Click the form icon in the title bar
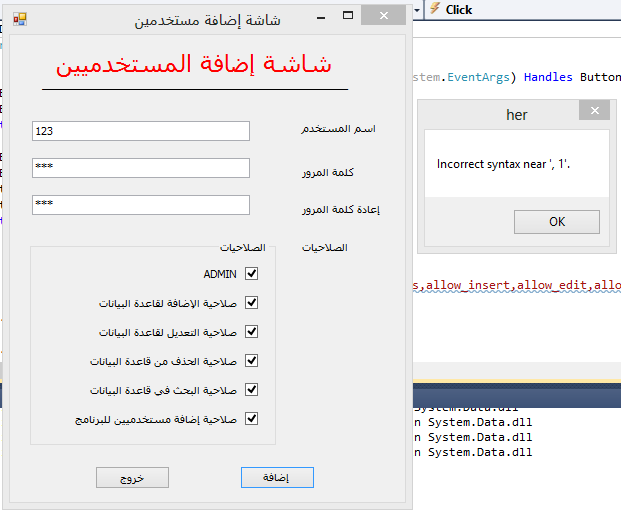 pos(19,19)
